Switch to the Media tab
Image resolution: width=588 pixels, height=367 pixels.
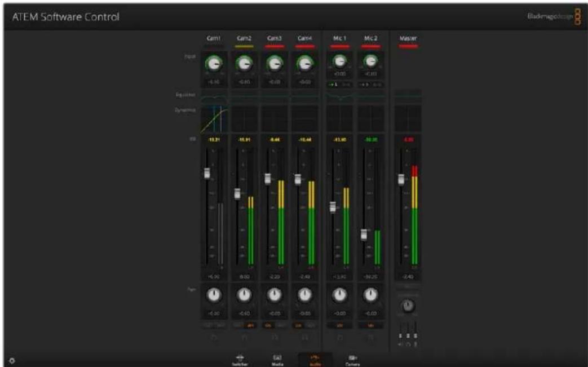click(x=277, y=360)
